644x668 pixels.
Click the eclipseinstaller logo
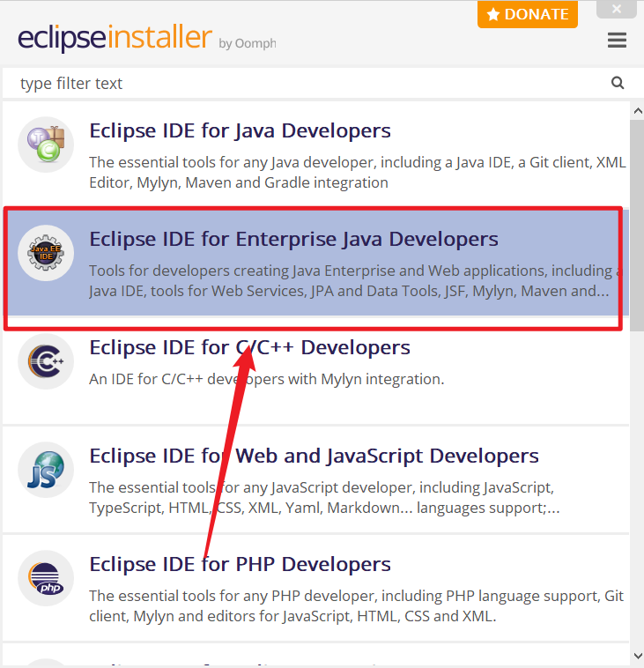pos(115,38)
